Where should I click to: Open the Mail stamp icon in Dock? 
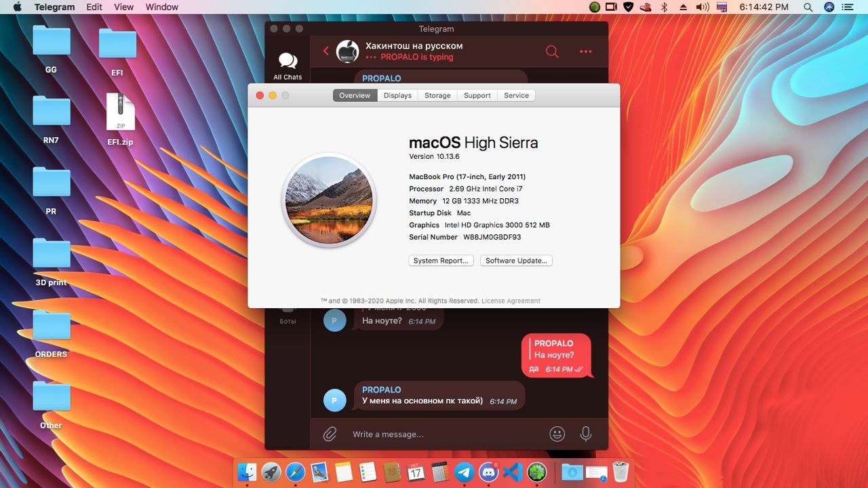319,472
